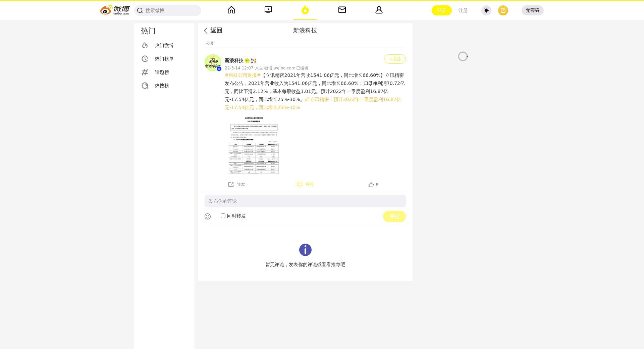
Task: Go to the Home feed icon
Action: (231, 10)
